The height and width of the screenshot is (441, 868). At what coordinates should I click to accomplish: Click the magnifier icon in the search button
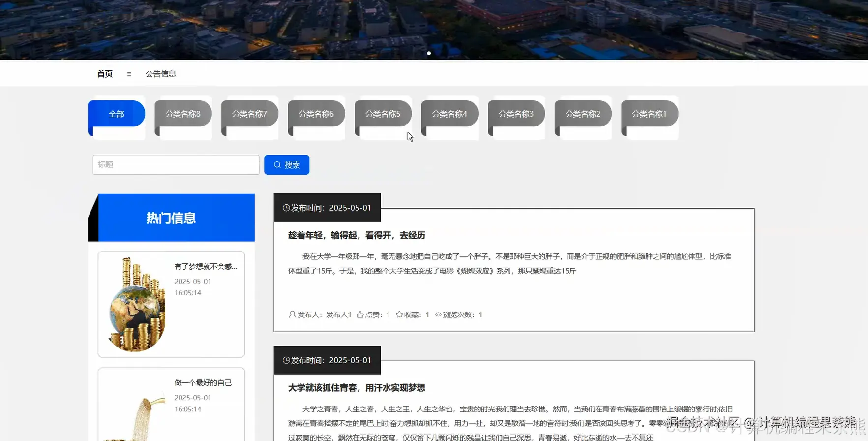[277, 165]
